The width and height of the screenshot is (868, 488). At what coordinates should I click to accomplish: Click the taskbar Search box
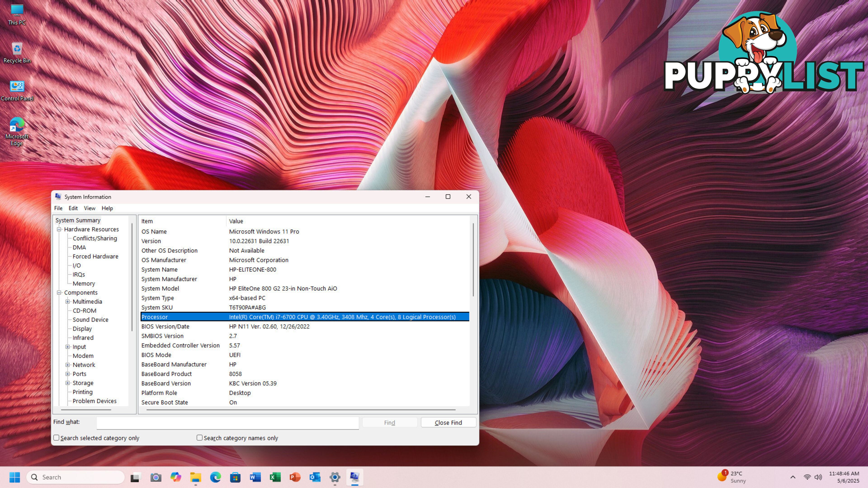click(75, 477)
